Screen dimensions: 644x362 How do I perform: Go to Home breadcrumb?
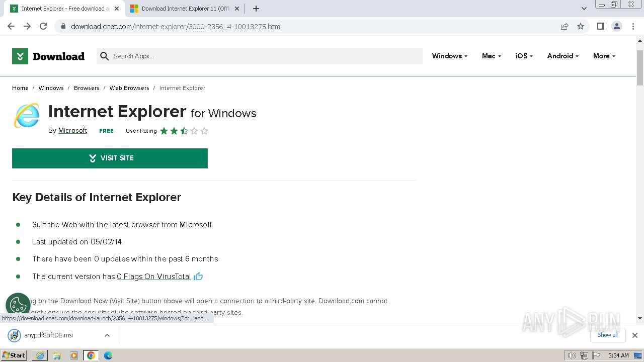point(20,88)
